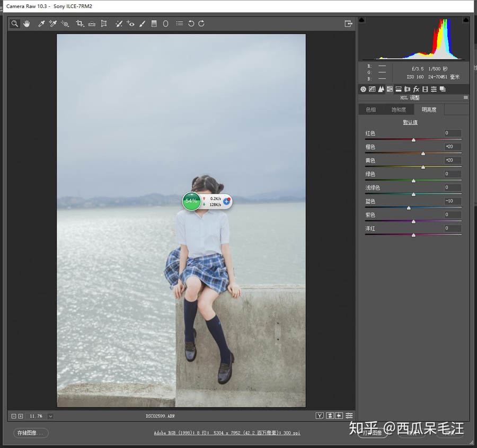This screenshot has height=448, width=477.
Task: Select the Zoom tool
Action: (14, 23)
